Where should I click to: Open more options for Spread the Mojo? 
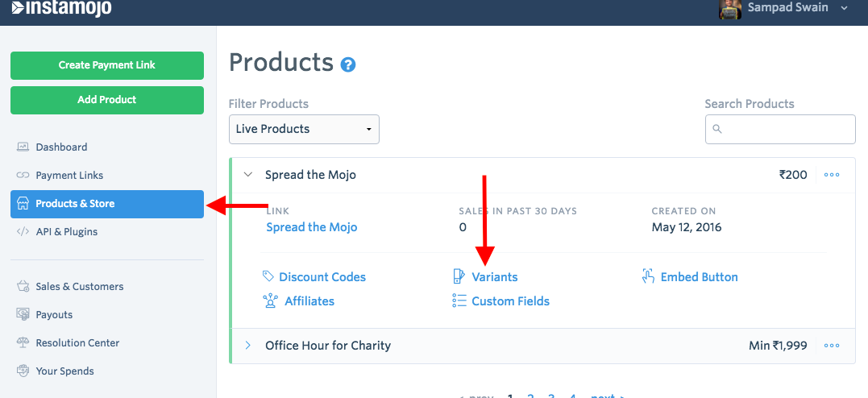tap(832, 175)
